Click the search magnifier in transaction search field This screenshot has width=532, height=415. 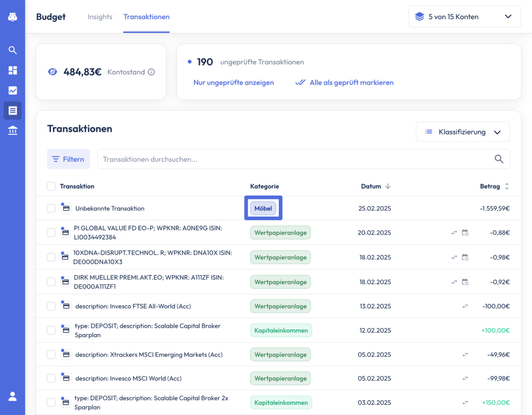[x=499, y=159]
